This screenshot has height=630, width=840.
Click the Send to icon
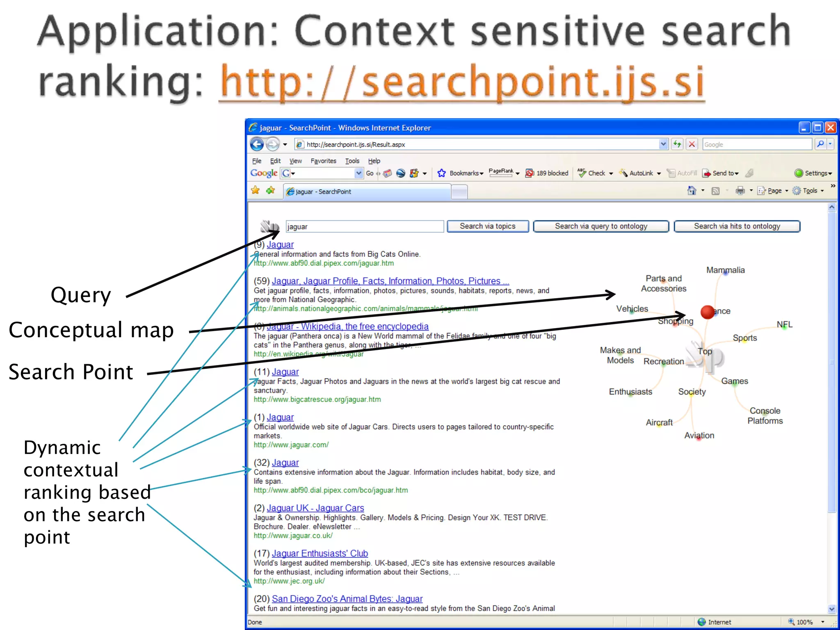pos(706,173)
